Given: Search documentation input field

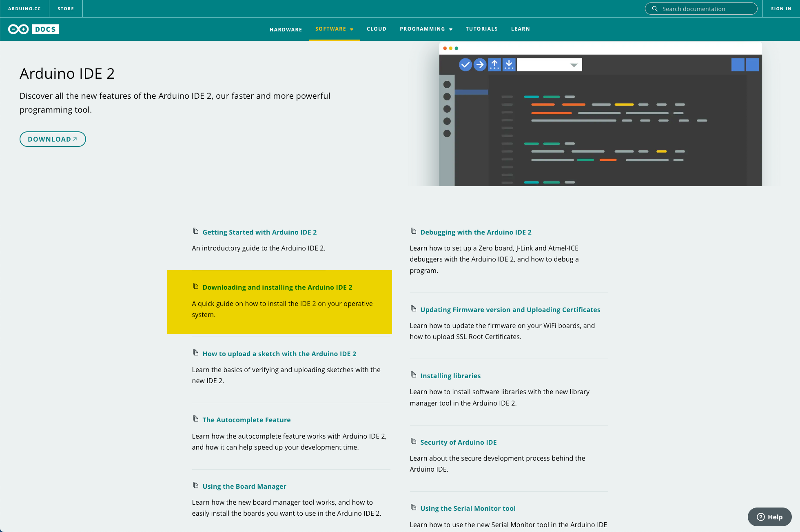Looking at the screenshot, I should (703, 8).
